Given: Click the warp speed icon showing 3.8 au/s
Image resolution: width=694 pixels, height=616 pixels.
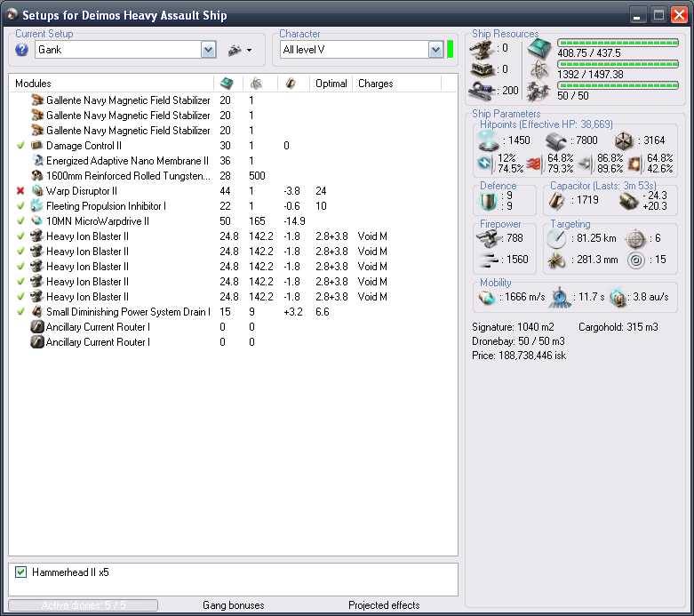Looking at the screenshot, I should click(618, 297).
